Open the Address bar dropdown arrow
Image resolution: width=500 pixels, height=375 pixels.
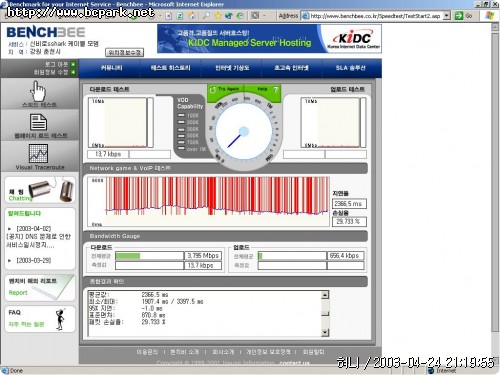447,16
